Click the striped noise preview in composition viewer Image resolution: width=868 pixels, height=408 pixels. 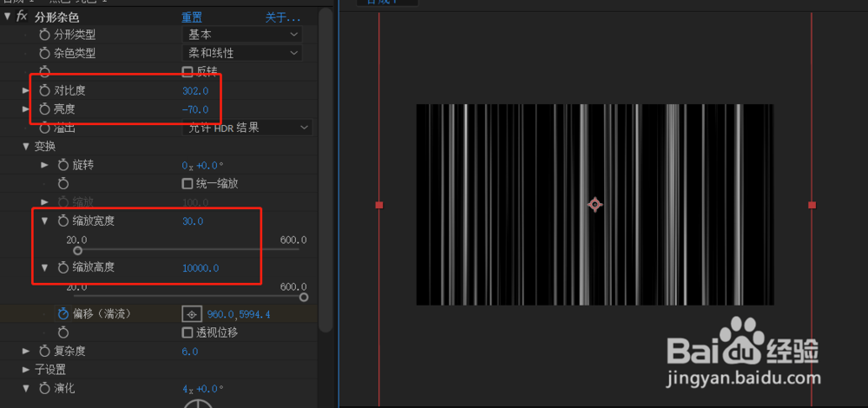595,205
